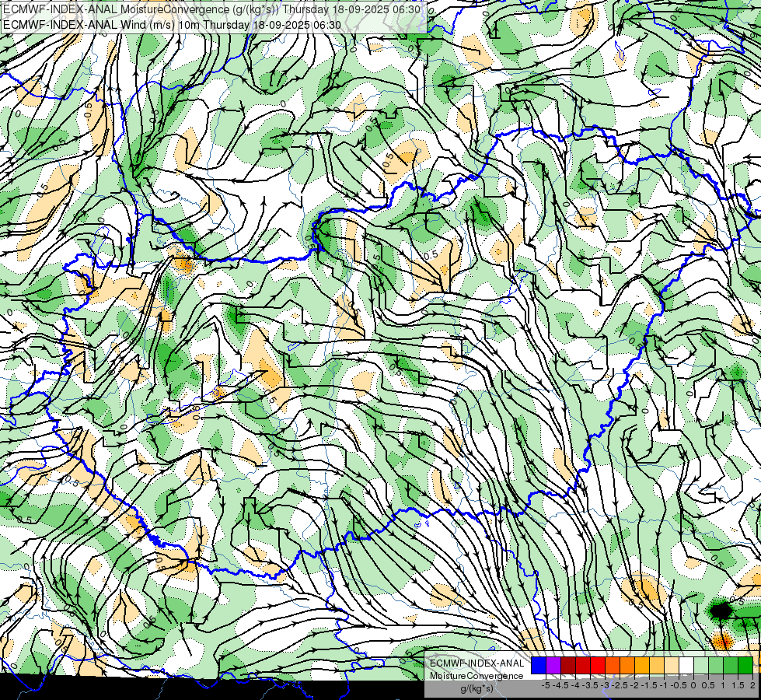761x700 pixels.
Task: Choose the palest green legend swatch
Action: click(x=700, y=665)
